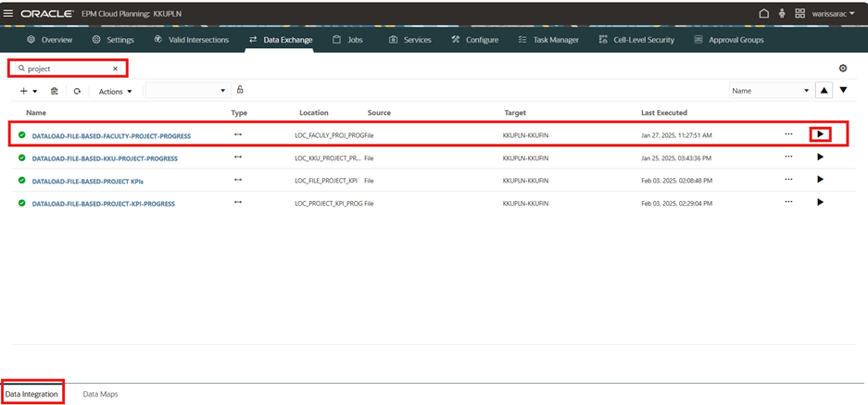Click the unlock padlock icon

[240, 89]
